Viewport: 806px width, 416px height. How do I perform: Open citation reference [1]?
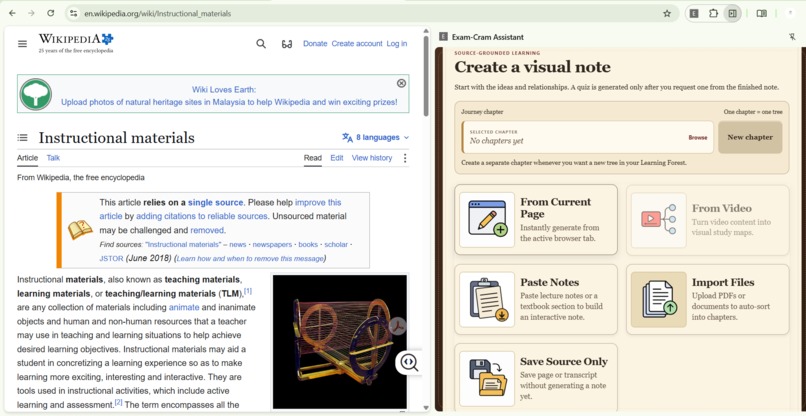coord(248,291)
